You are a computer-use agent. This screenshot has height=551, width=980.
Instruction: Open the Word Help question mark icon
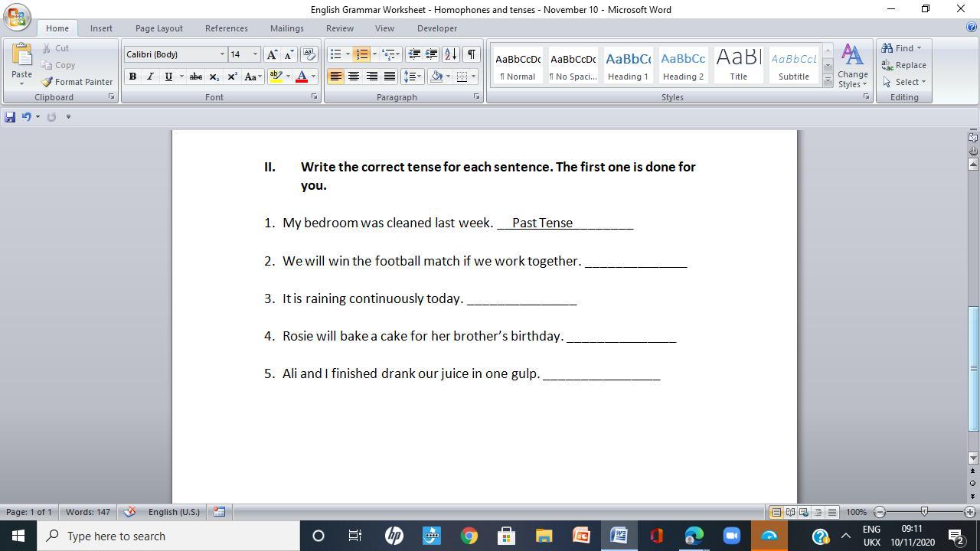tap(972, 28)
